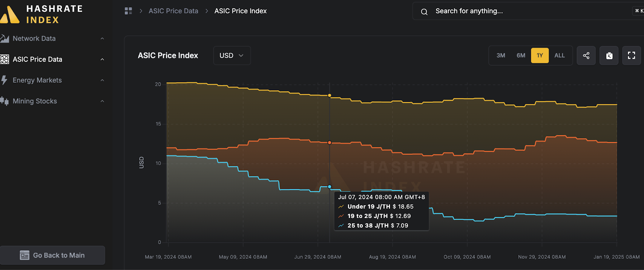
Task: Click the 5 value on the y-axis
Action: 159,203
